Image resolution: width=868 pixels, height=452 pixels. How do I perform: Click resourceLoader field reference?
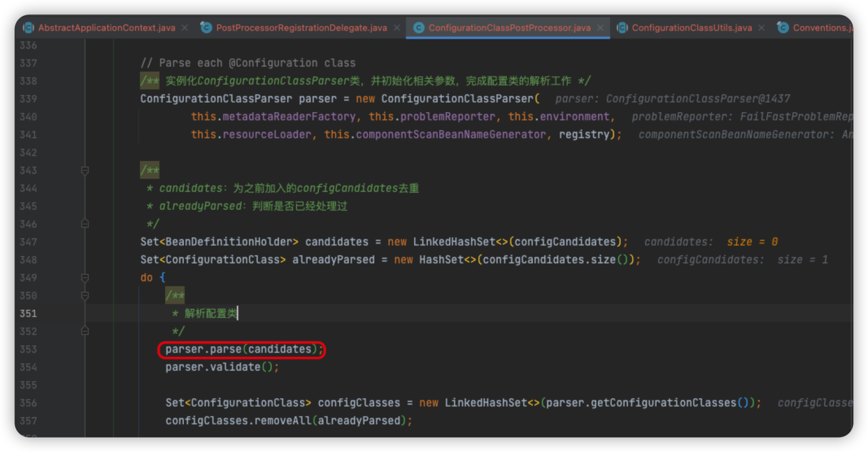coord(267,135)
